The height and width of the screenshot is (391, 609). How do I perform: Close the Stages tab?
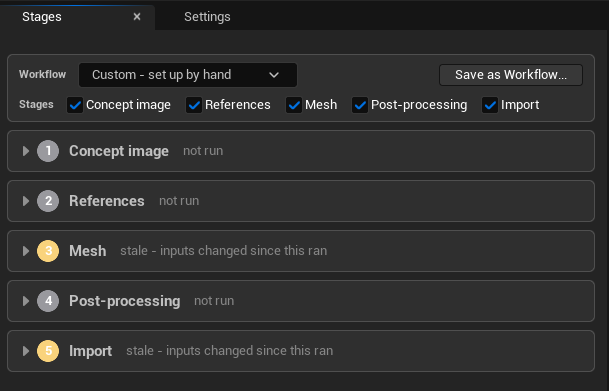137,17
